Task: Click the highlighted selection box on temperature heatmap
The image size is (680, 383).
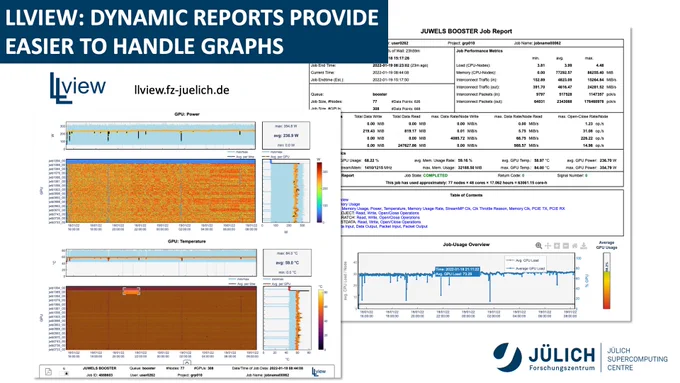Action: (x=131, y=291)
